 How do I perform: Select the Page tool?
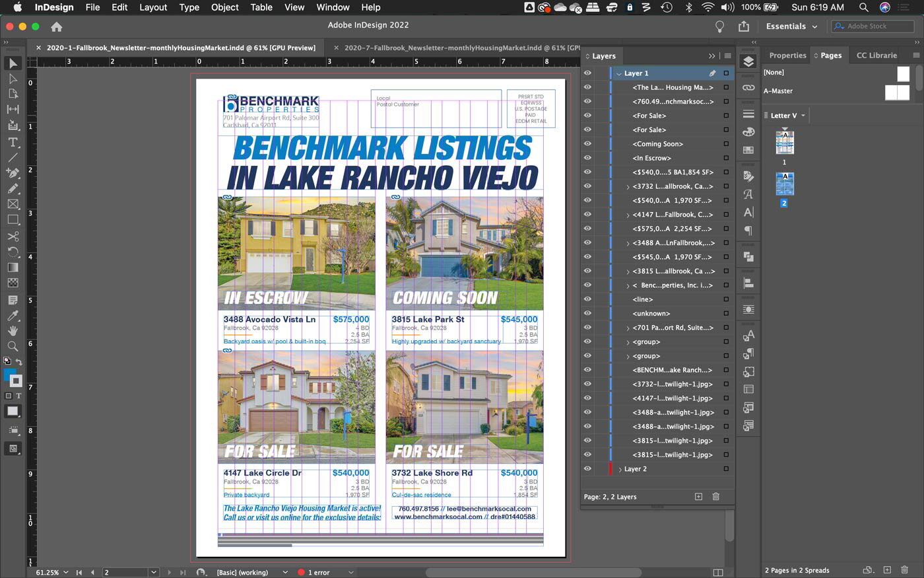[13, 94]
